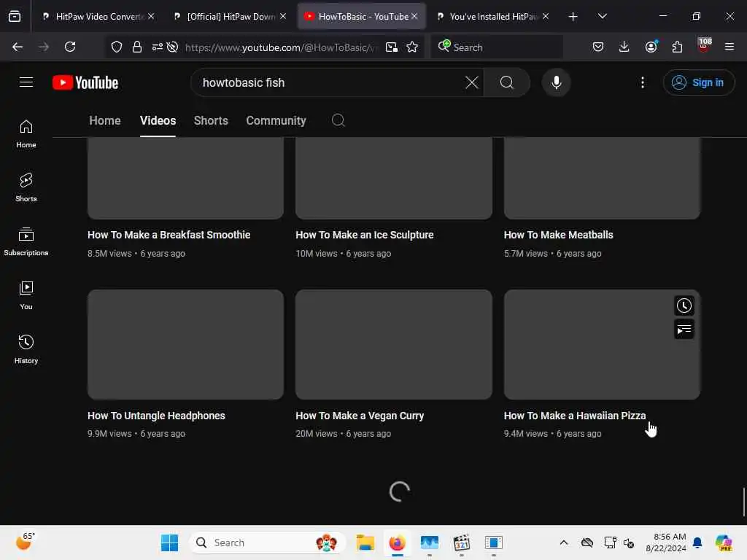Add Hawaiian Pizza video to queue
The width and height of the screenshot is (747, 560).
tap(684, 330)
